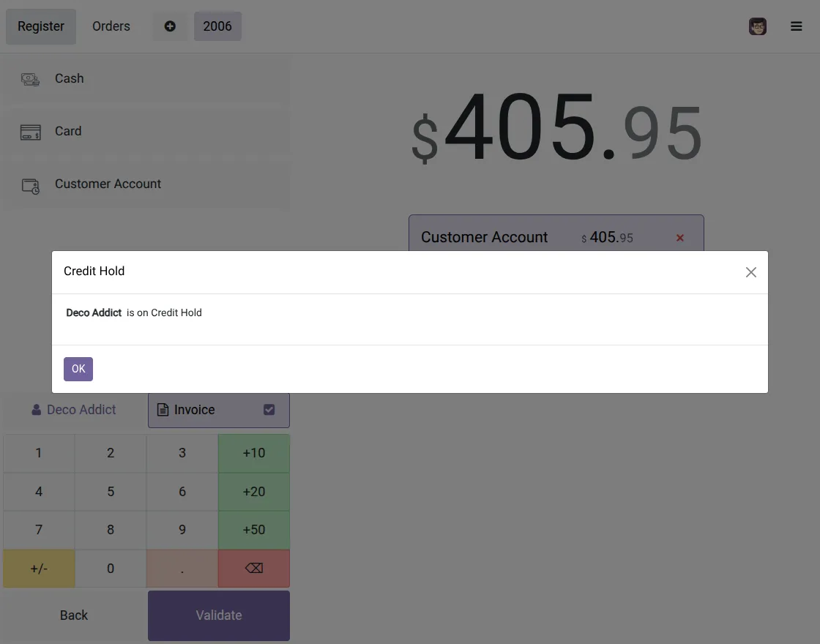The image size is (820, 644).
Task: Add +10 to the amount
Action: 254,453
